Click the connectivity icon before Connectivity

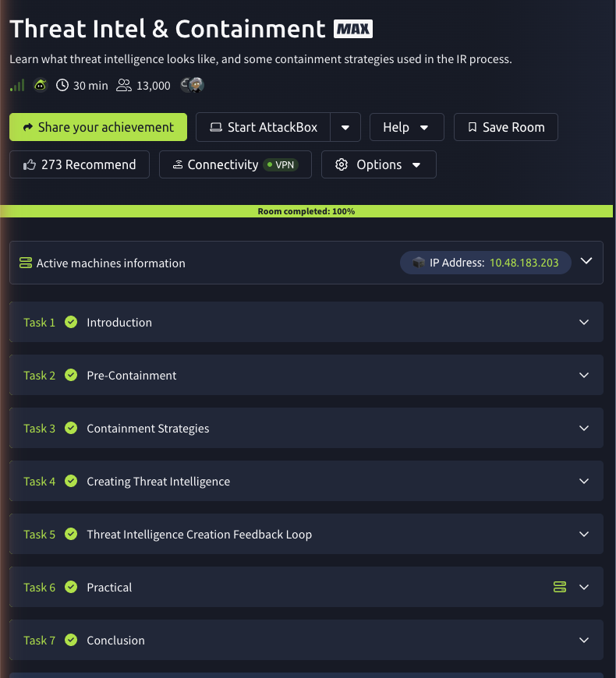178,164
